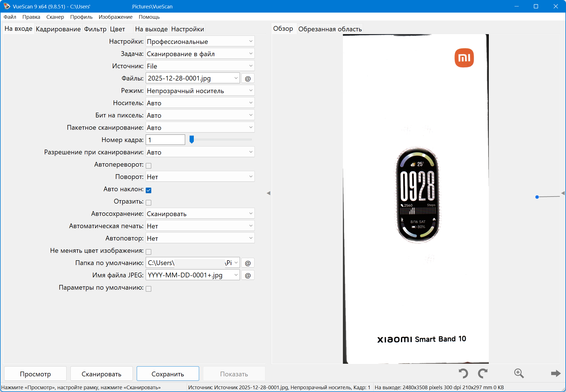Click the @ button next to Папка по умолчанию
The width and height of the screenshot is (566, 392).
248,263
